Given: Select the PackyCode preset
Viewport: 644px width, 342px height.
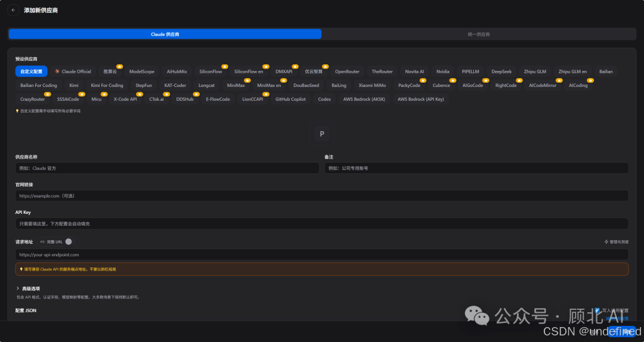Looking at the screenshot, I should click(x=409, y=85).
